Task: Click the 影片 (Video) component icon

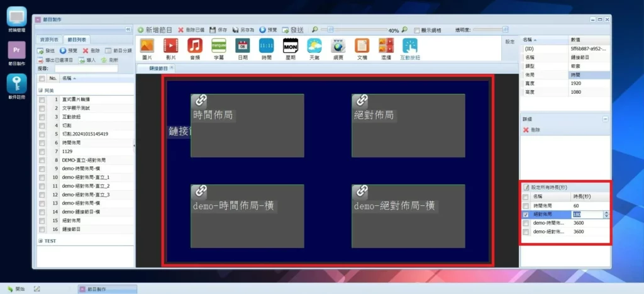Action: tap(170, 46)
